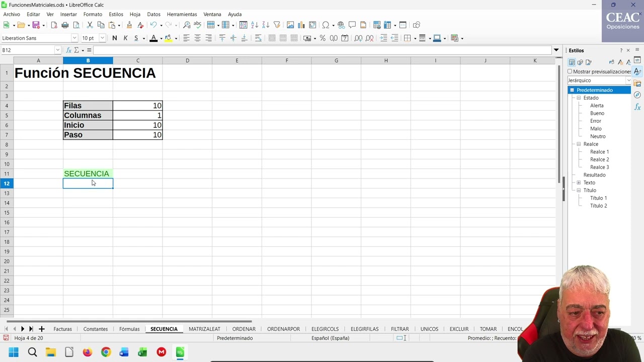The width and height of the screenshot is (644, 362).
Task: Click the Fill format mode paint icon
Action: pos(611,62)
